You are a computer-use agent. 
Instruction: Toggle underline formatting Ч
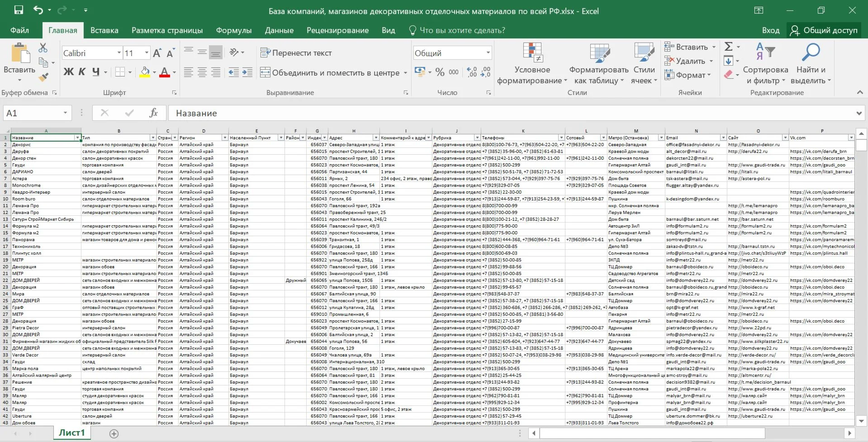(96, 72)
